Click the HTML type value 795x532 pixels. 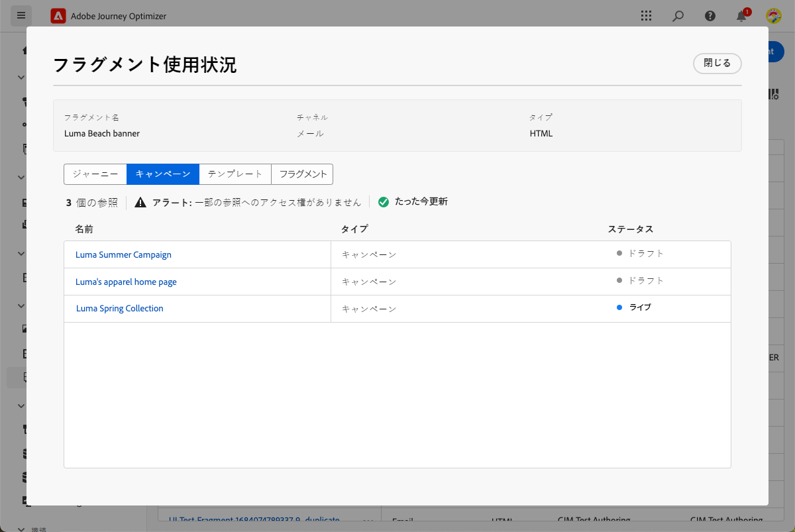pos(541,133)
